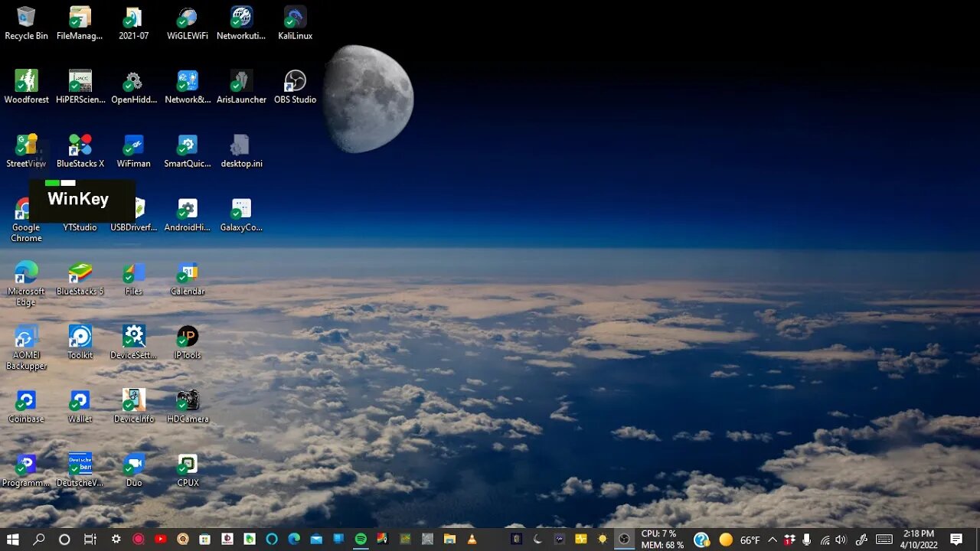Open the Windows Start menu

pos(13,540)
